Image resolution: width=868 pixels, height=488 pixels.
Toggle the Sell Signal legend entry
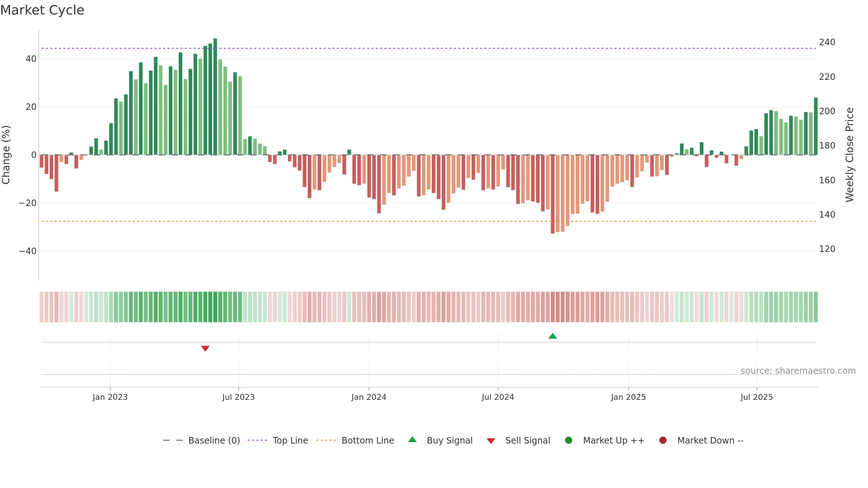(x=518, y=440)
